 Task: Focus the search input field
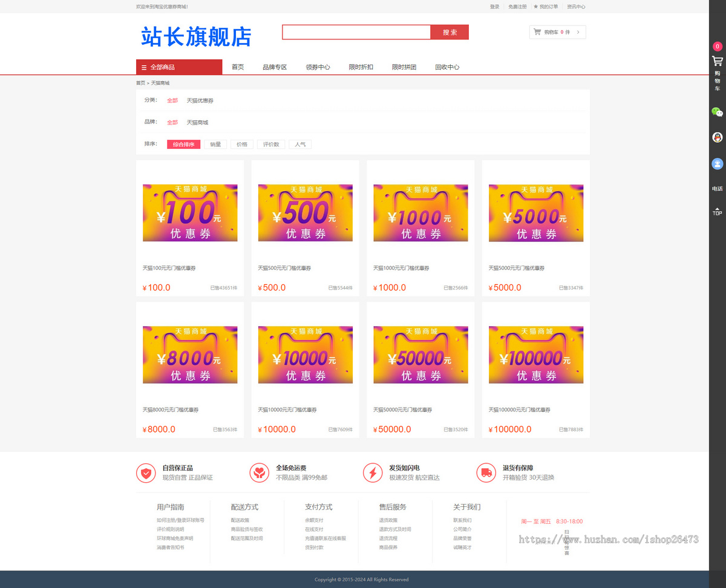(356, 32)
